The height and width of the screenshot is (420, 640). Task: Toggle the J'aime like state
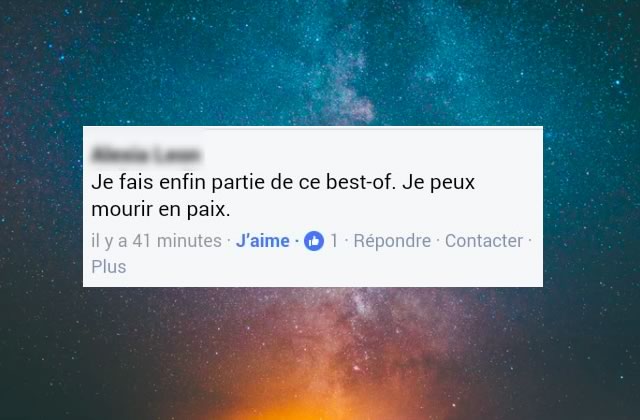(x=262, y=241)
